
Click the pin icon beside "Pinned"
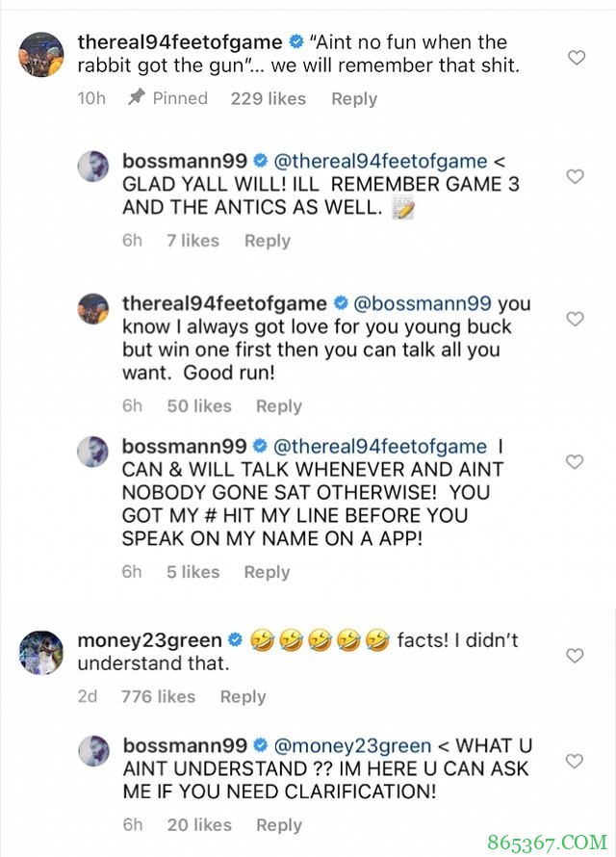point(137,98)
